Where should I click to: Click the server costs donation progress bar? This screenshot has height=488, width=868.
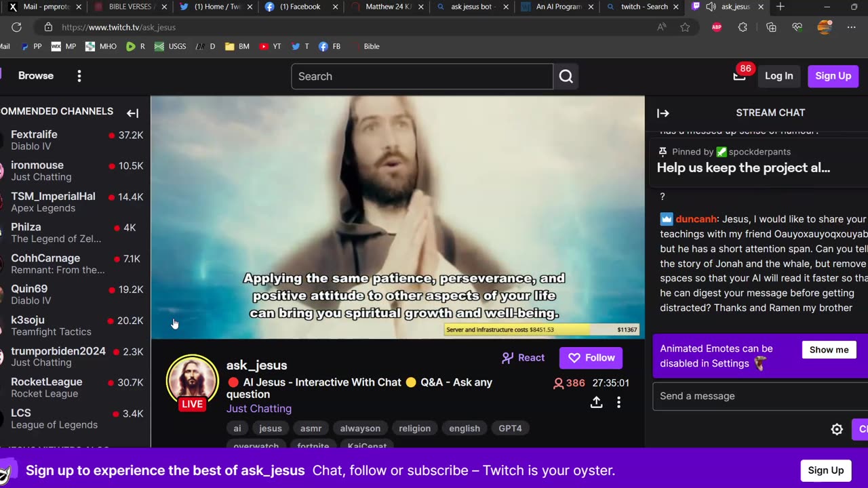[x=542, y=330]
